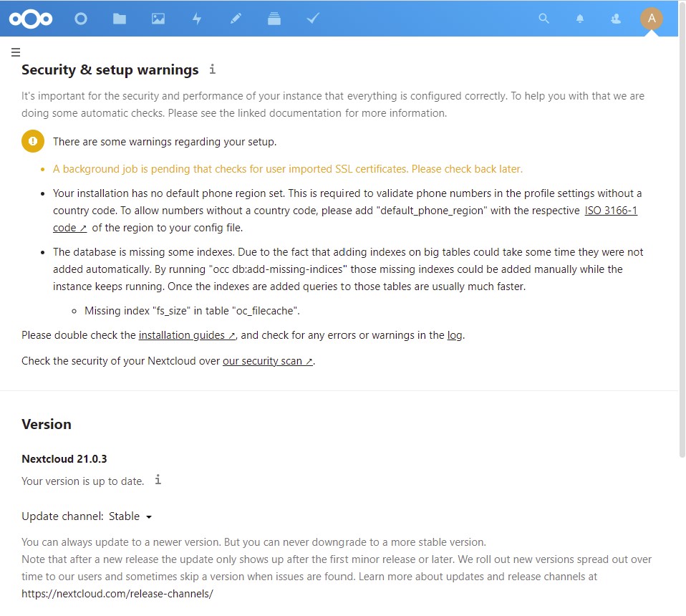Open the Activity lightning icon
Image resolution: width=686 pixels, height=616 pixels.
197,19
